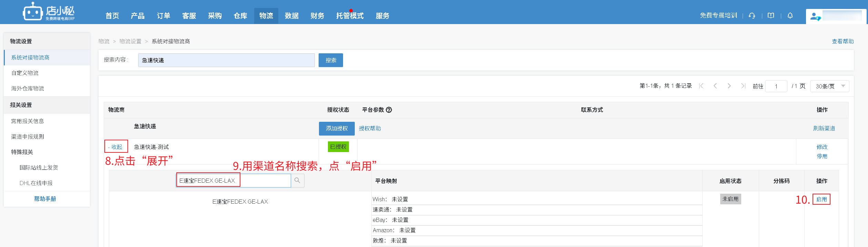The height and width of the screenshot is (247, 868).
Task: Click the 启用 link for E速宝FEDEX GE-LAX
Action: click(821, 199)
